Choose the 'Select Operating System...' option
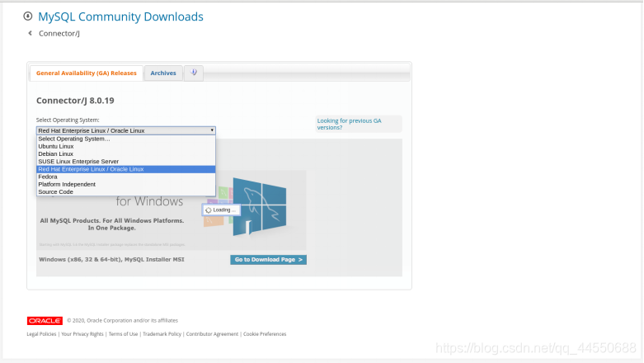Viewport: 644px width, 363px height. [x=125, y=139]
